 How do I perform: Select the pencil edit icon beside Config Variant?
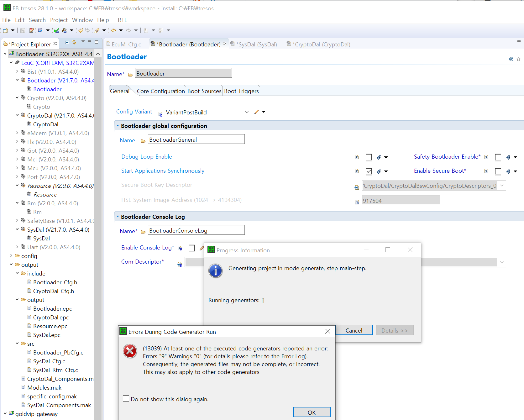point(256,112)
